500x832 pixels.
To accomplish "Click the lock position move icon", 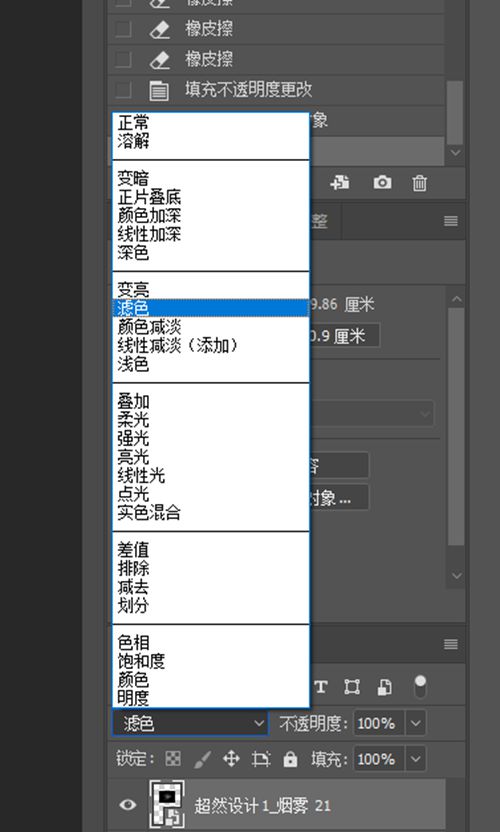I will click(231, 759).
